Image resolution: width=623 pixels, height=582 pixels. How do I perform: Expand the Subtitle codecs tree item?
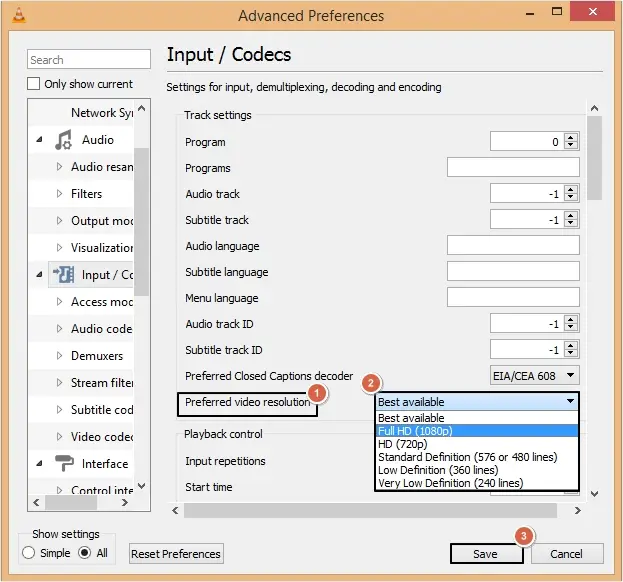59,410
